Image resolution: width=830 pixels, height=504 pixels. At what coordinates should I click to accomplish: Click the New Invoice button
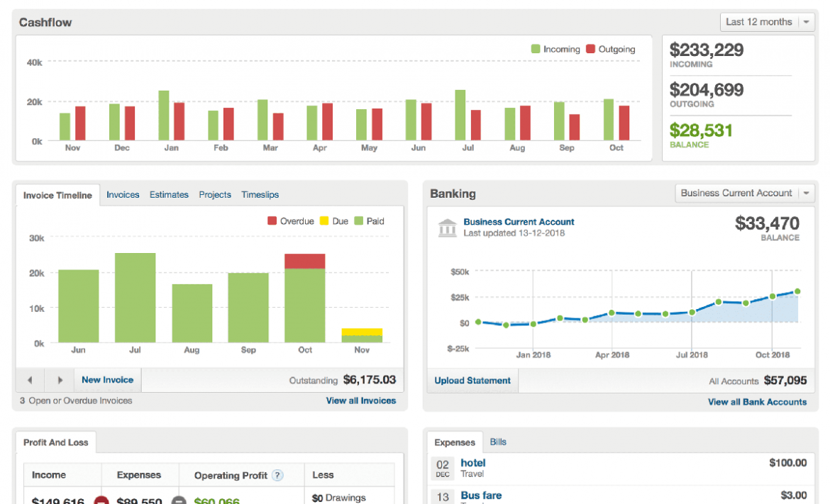107,380
